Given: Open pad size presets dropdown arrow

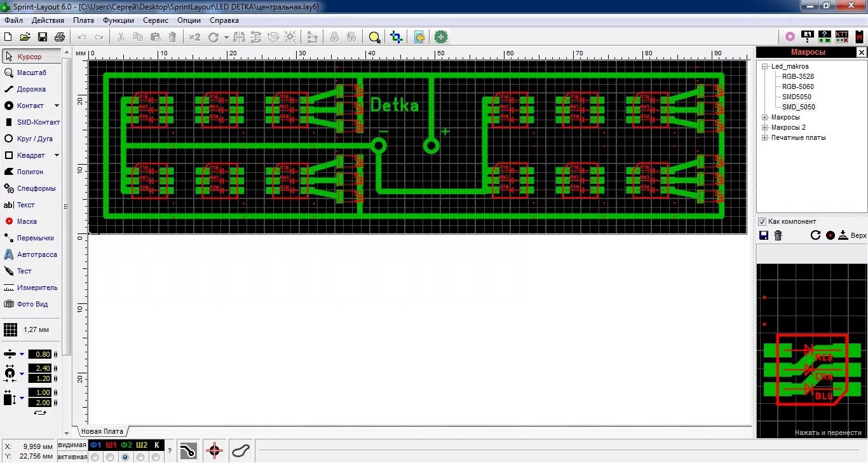Looking at the screenshot, I should [x=22, y=373].
